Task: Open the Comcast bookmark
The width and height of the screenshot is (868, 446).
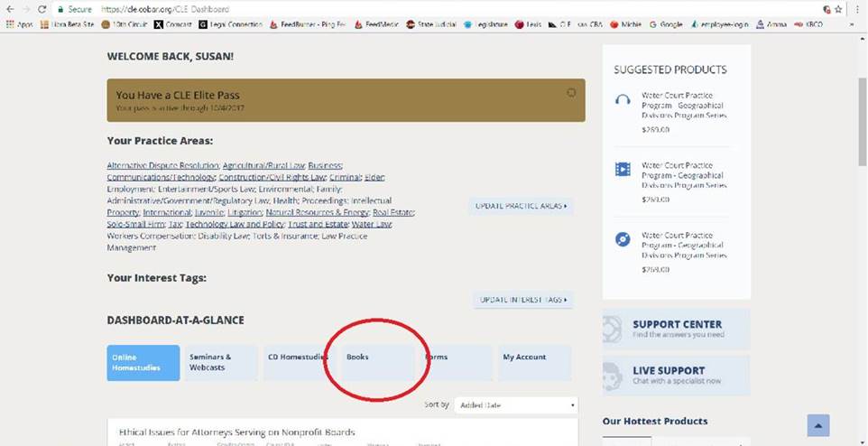Action: [x=172, y=24]
